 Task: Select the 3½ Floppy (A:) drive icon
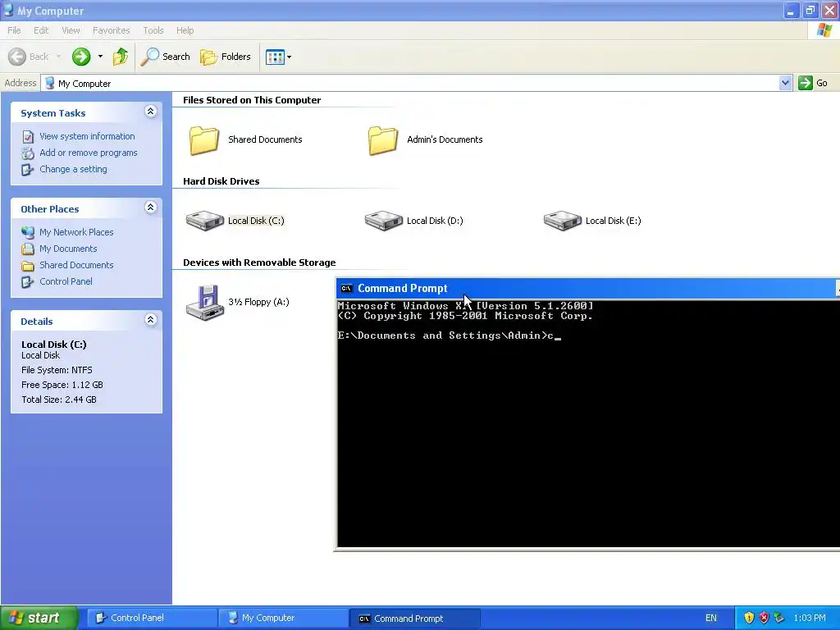point(204,303)
